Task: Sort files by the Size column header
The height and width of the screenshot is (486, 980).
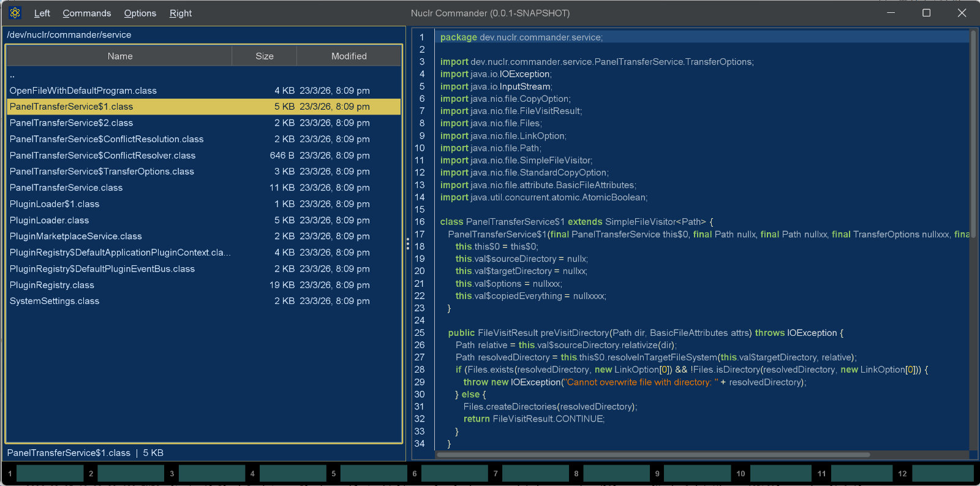Action: (x=265, y=56)
